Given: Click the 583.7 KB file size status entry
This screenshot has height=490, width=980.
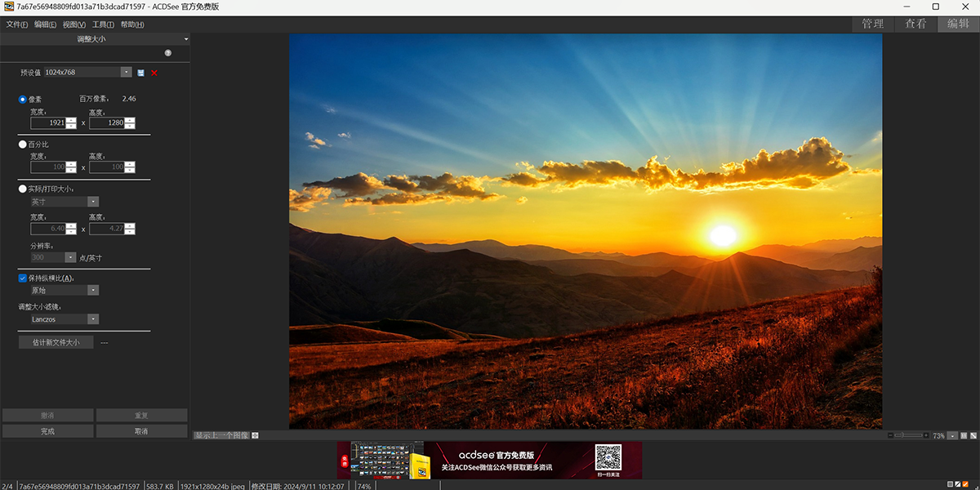Looking at the screenshot, I should point(160,485).
